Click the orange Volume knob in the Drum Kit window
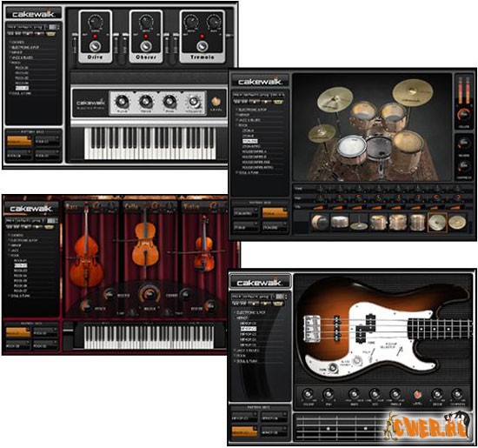Viewport: 478px width, 448px height. coord(464,115)
